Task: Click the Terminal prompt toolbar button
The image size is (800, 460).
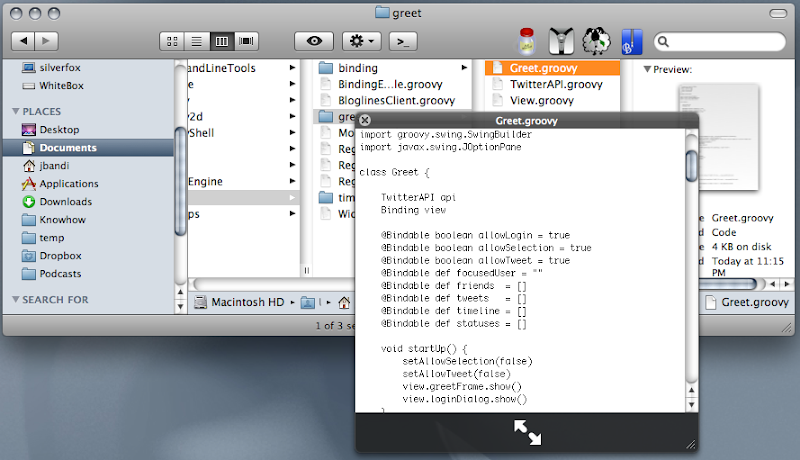Action: point(402,41)
